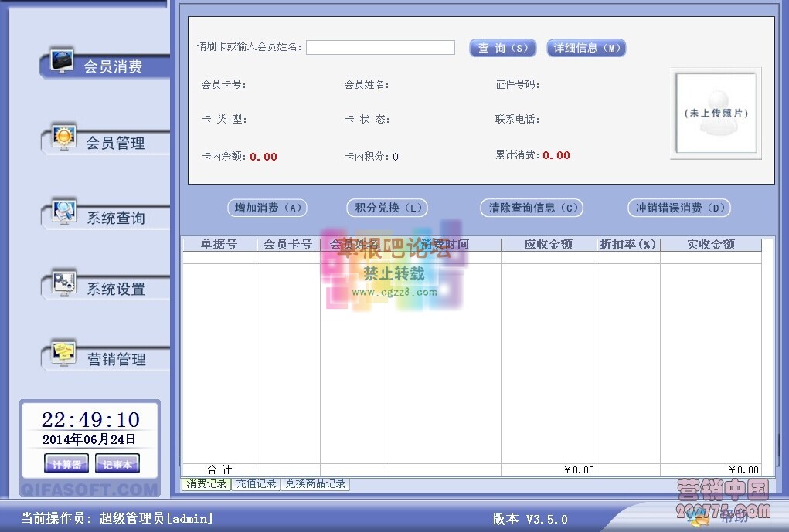The image size is (789, 532).
Task: Switch to the 兑换商品记录 tab
Action: pos(315,484)
